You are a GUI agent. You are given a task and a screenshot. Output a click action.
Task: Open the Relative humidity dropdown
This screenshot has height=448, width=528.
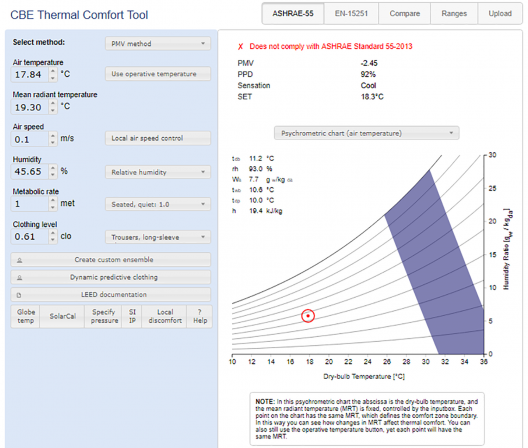pos(158,172)
